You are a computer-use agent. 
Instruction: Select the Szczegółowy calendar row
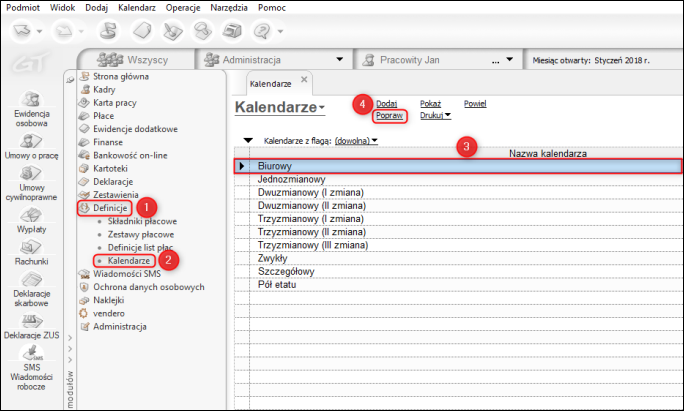coord(458,271)
